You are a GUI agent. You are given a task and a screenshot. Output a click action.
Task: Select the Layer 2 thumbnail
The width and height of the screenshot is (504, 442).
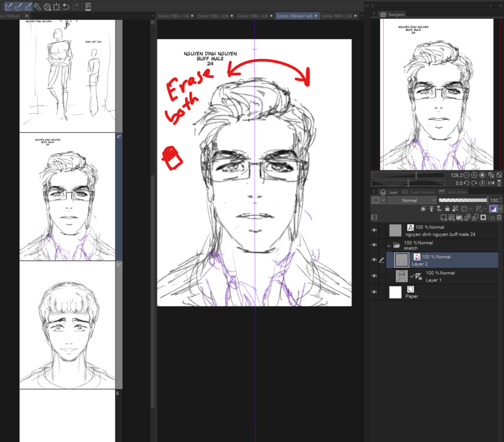tap(401, 260)
